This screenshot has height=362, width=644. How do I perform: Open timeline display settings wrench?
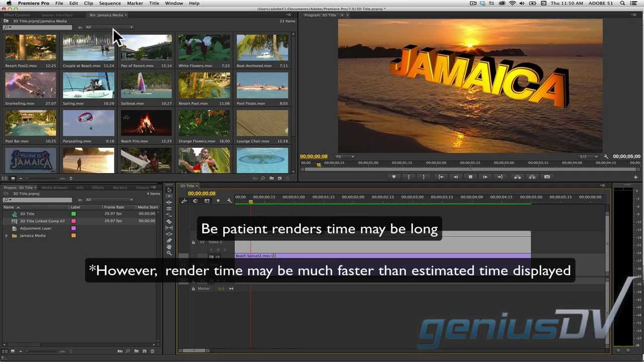[229, 201]
